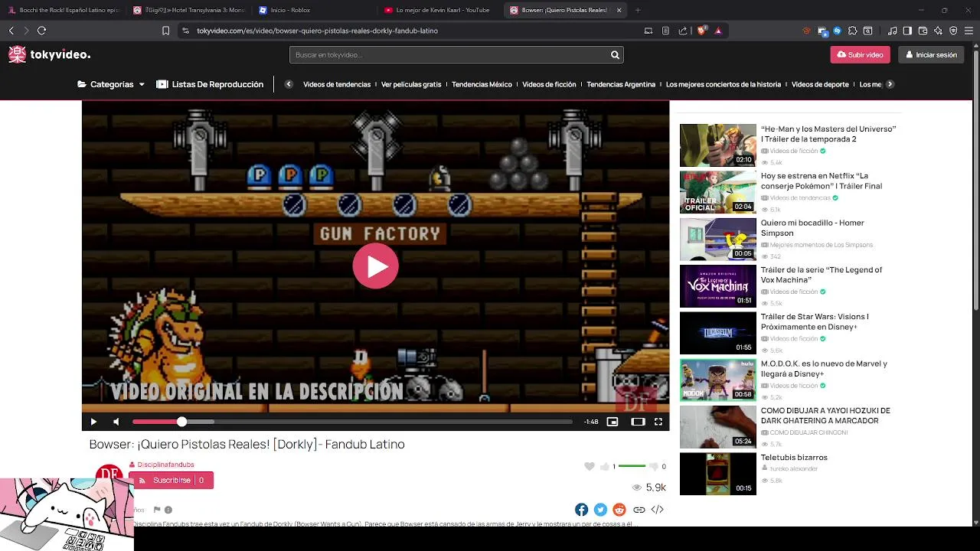This screenshot has height=551, width=980.
Task: Open Ver películas gratis link
Action: tap(411, 84)
